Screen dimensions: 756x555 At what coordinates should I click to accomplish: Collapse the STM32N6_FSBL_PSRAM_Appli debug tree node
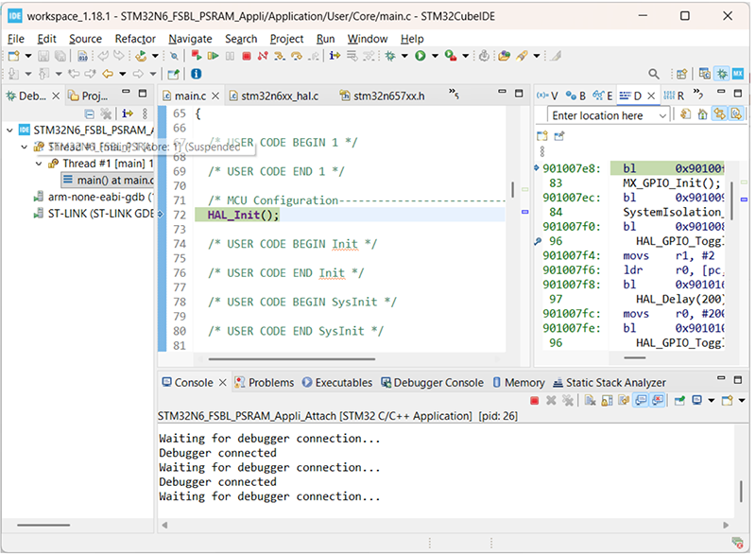10,130
